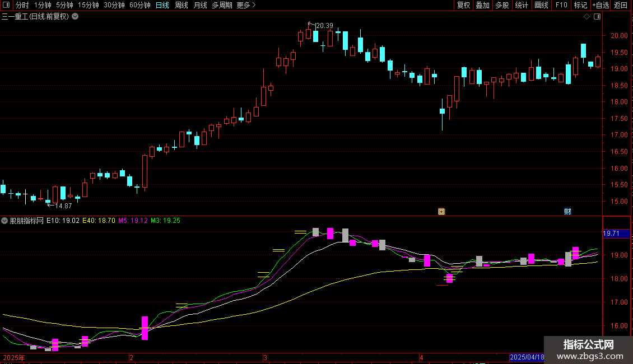The width and height of the screenshot is (633, 364).
Task: Toggle the side panel icon at chart top-right
Action: [597, 17]
